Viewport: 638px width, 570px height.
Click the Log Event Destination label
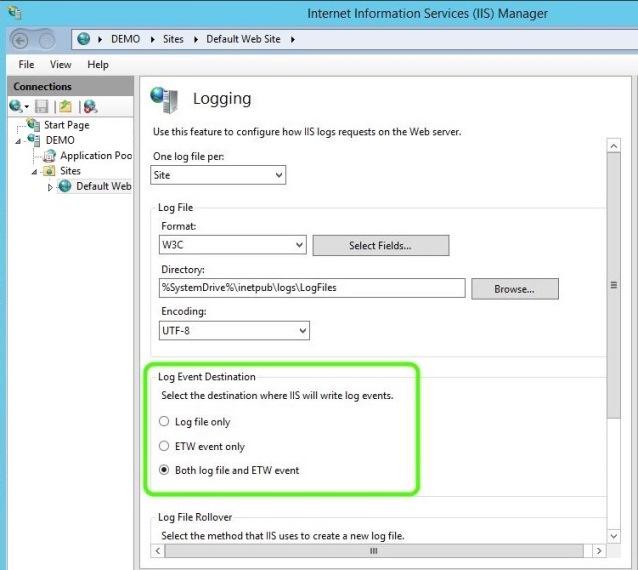point(207,377)
